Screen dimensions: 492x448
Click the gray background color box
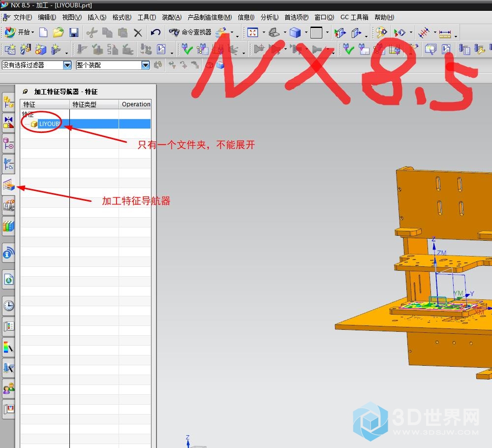[x=316, y=32]
